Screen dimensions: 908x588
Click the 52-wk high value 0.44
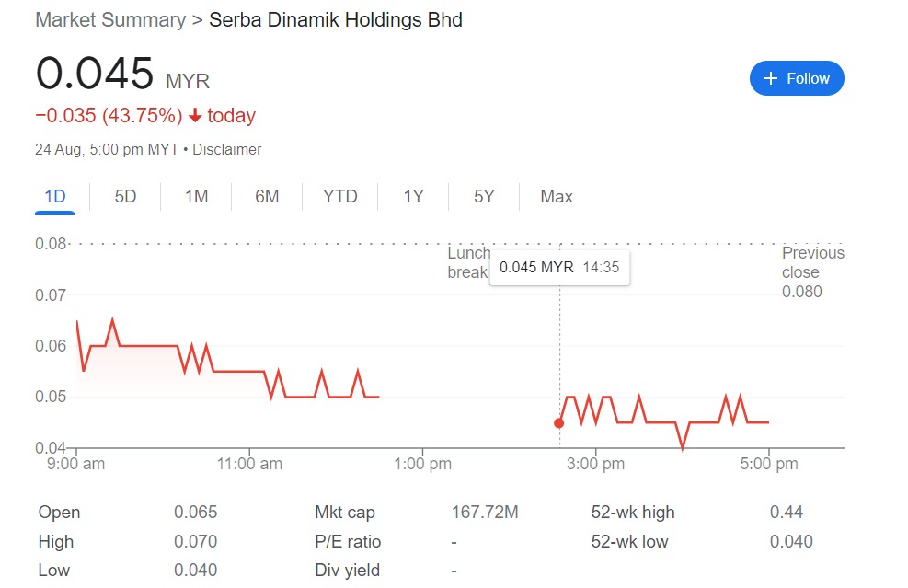coord(787,513)
